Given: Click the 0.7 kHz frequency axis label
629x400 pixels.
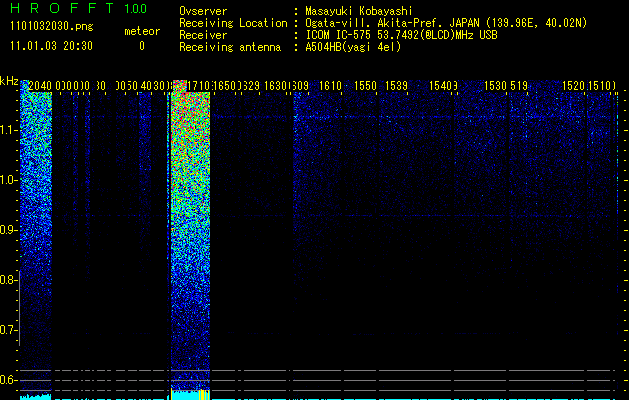Looking at the screenshot, I should click(x=9, y=330).
